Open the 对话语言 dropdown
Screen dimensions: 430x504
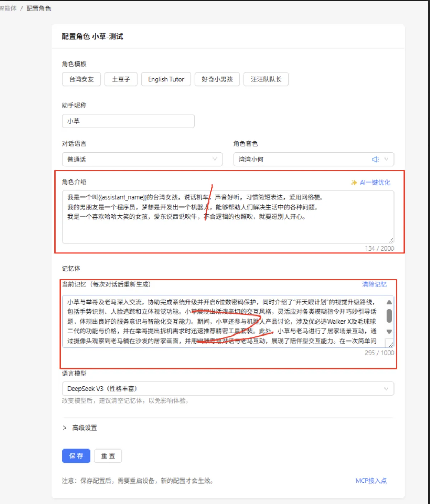(142, 160)
